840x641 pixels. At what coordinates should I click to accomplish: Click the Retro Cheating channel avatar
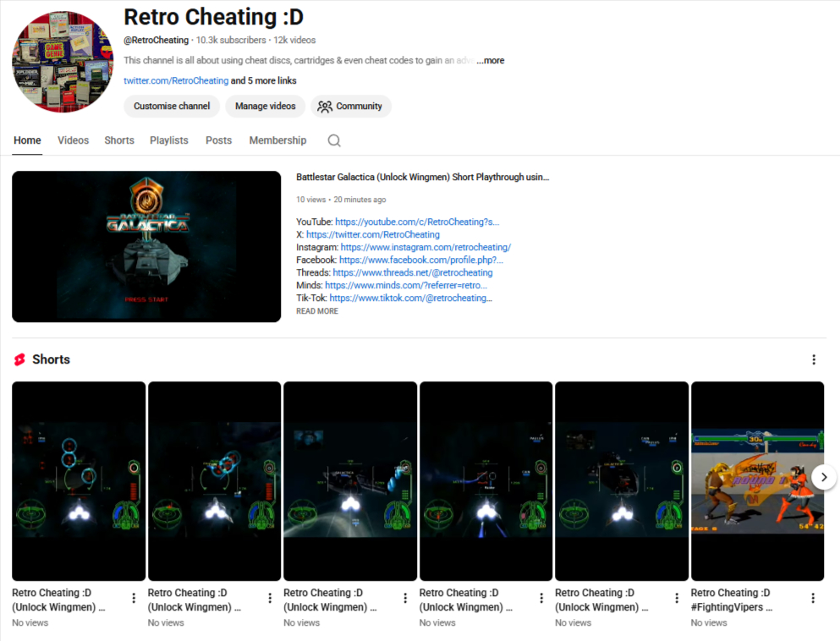point(63,62)
